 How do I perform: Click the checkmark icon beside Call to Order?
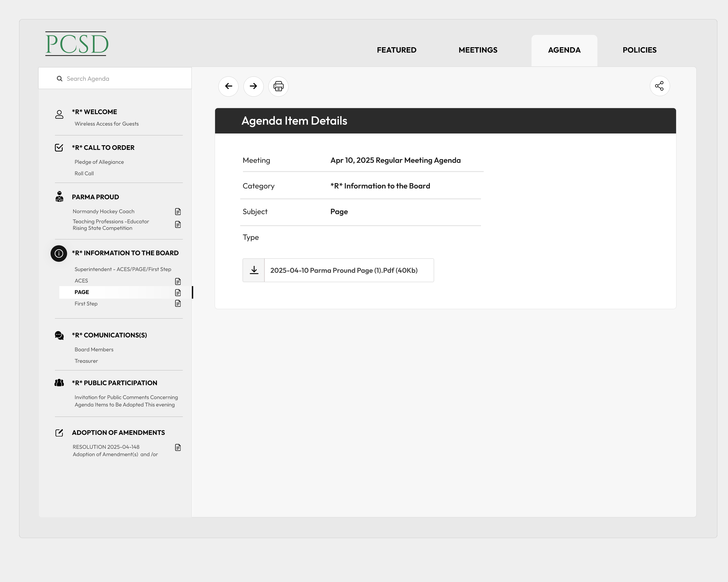tap(59, 147)
